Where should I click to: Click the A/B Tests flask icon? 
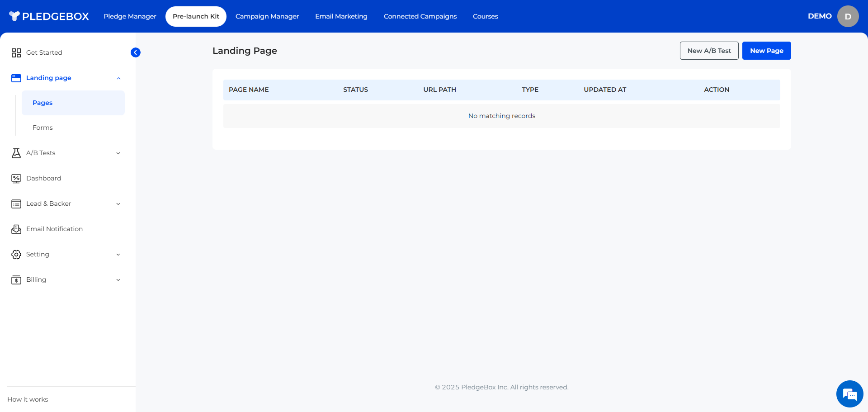(16, 153)
